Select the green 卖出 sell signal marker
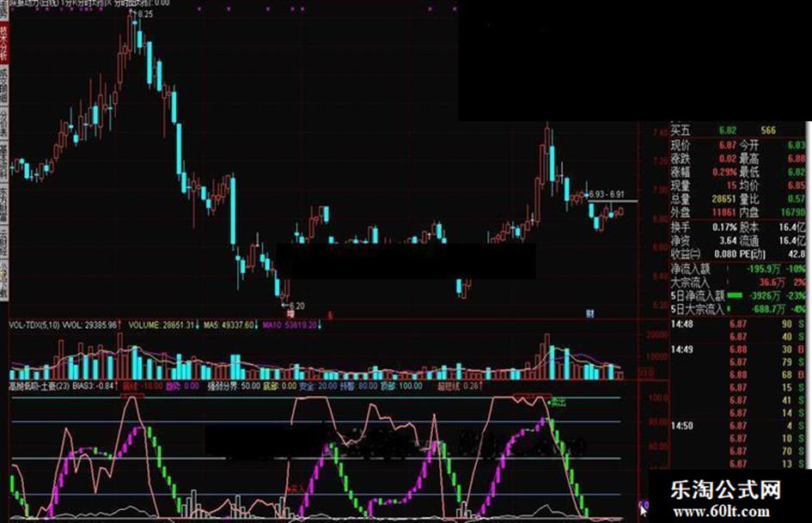The image size is (812, 523). point(558,402)
